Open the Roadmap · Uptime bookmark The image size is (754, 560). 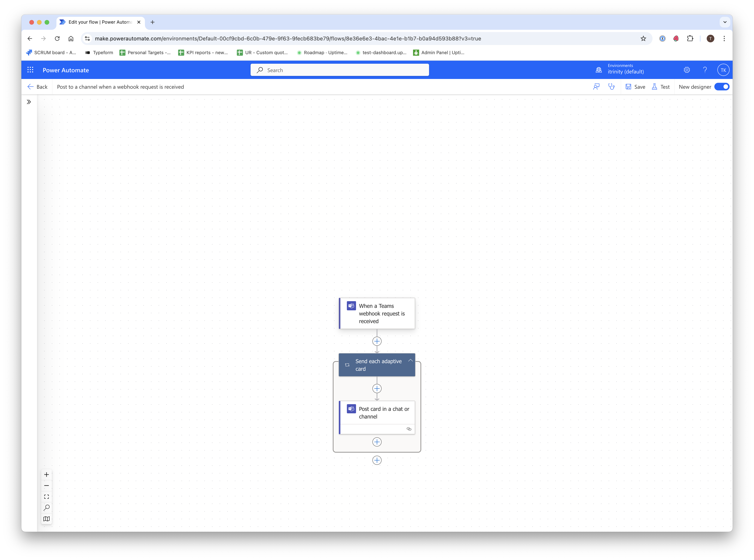tap(322, 52)
